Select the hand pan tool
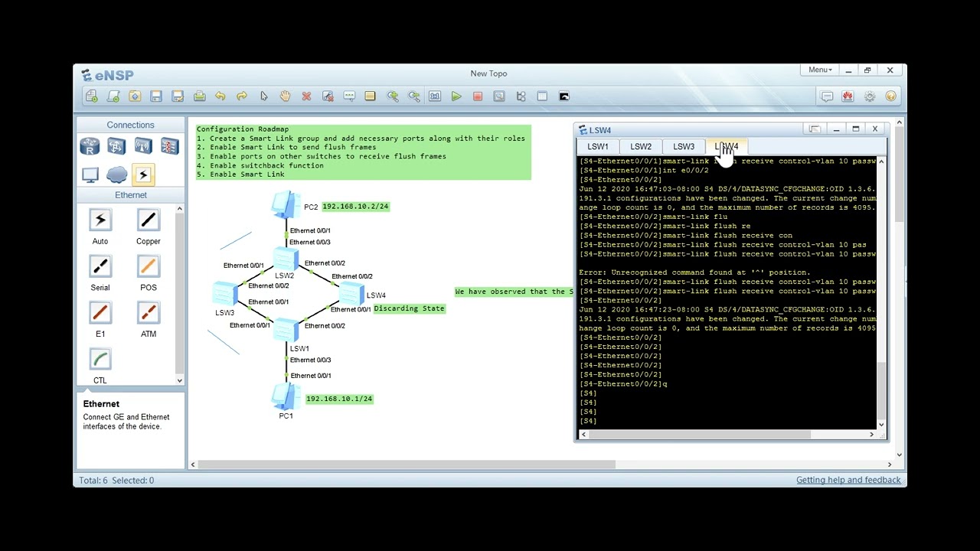980x551 pixels. (285, 96)
